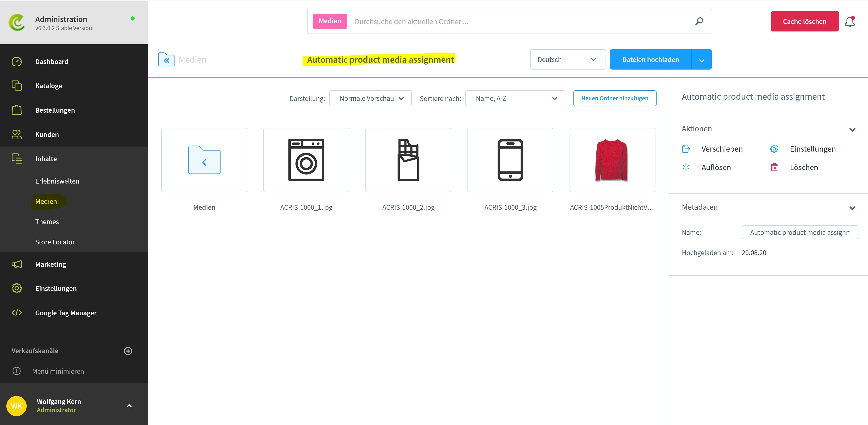The width and height of the screenshot is (868, 425).
Task: Open Google Tag Manager menu item
Action: coord(66,313)
